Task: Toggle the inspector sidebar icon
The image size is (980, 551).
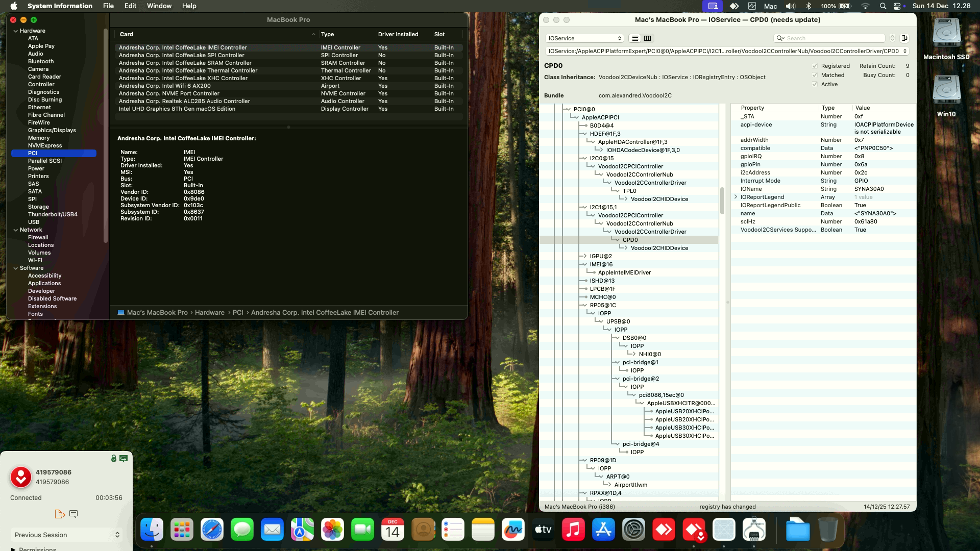Action: pos(904,38)
